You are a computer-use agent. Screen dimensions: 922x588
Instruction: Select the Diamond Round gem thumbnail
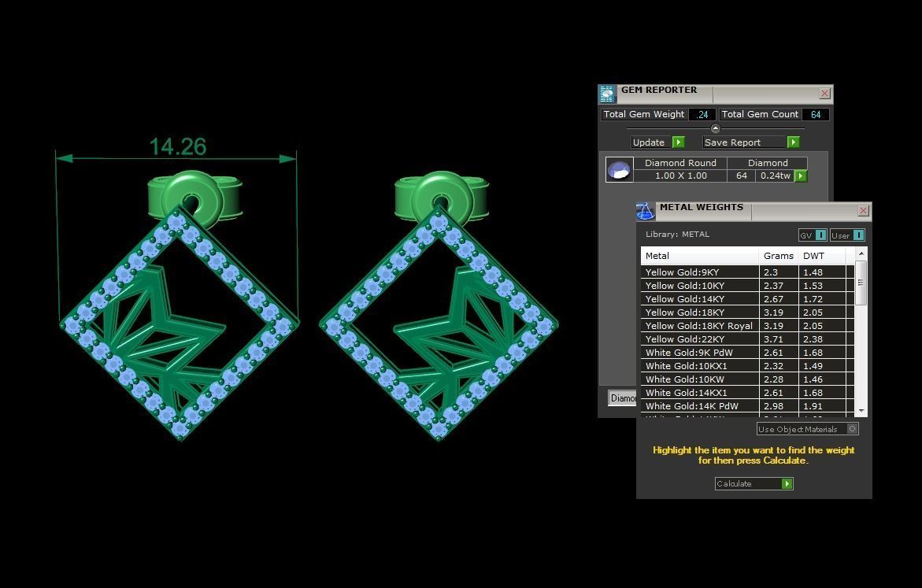pyautogui.click(x=619, y=170)
